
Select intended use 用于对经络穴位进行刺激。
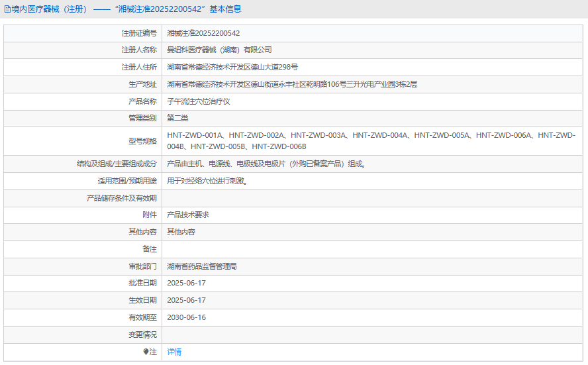point(207,182)
